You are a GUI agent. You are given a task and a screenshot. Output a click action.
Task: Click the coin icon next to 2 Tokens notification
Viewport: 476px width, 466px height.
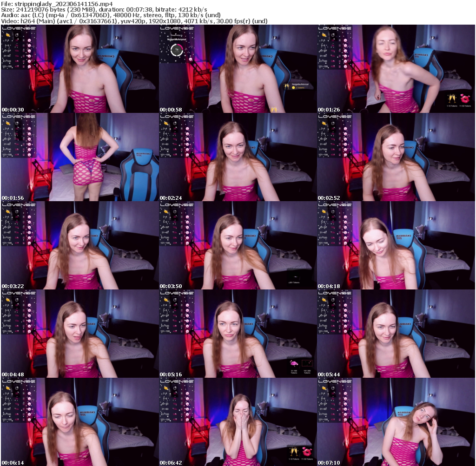tap(293, 88)
